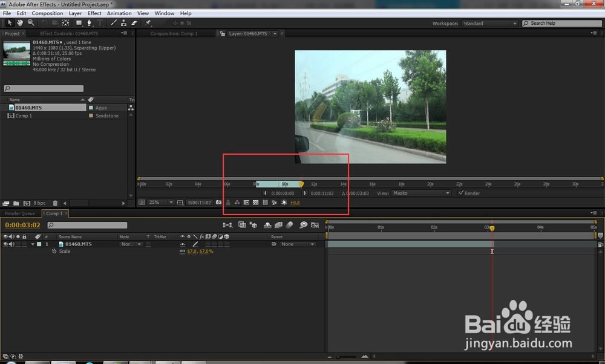The height and width of the screenshot is (364, 605).
Task: Select the Hand tool
Action: [x=20, y=22]
